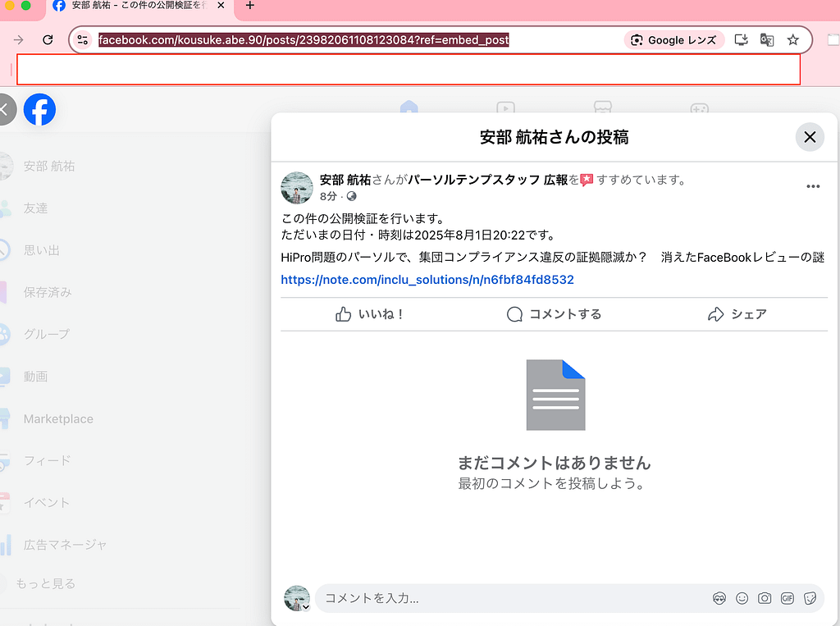Screen dimensions: 840x626
Task: Click the Facebook logo icon
Action: tap(39, 109)
